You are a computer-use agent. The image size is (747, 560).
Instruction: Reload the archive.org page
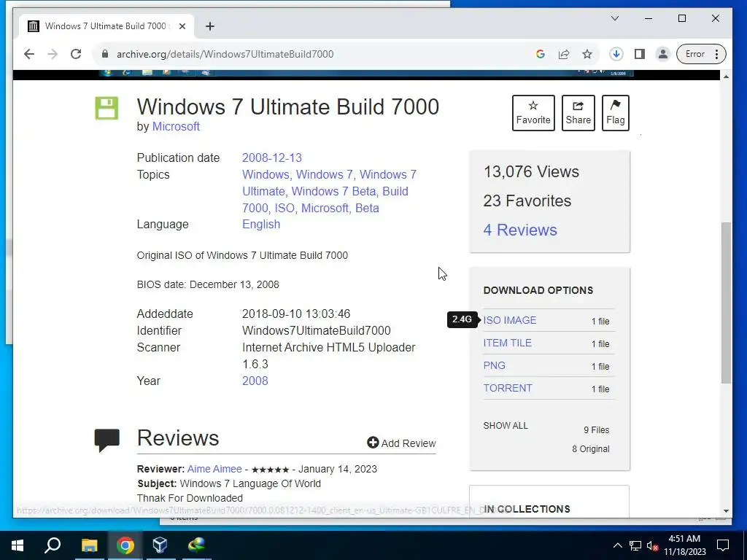(76, 54)
